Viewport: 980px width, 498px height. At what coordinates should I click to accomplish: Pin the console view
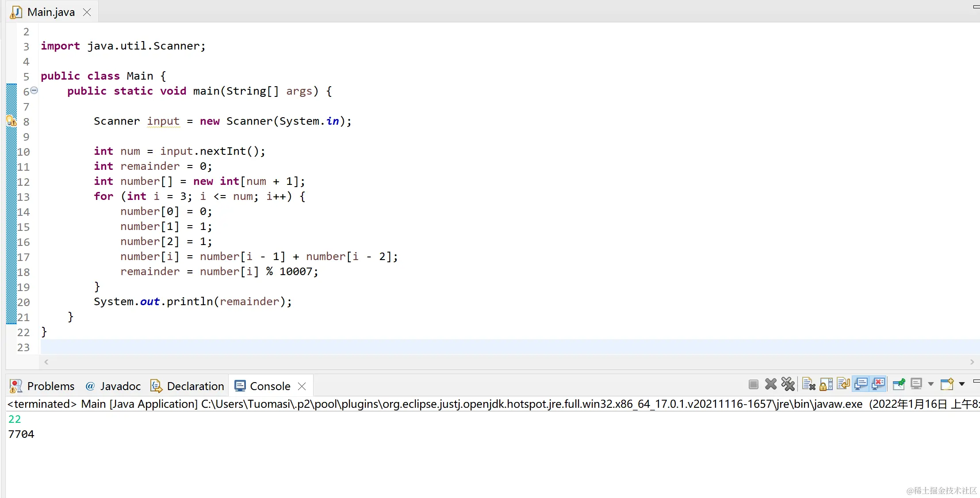(899, 384)
